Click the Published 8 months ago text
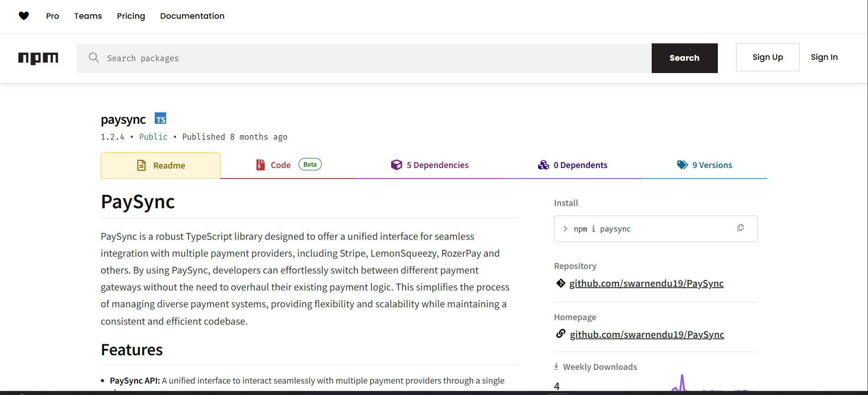This screenshot has height=395, width=868. [235, 137]
